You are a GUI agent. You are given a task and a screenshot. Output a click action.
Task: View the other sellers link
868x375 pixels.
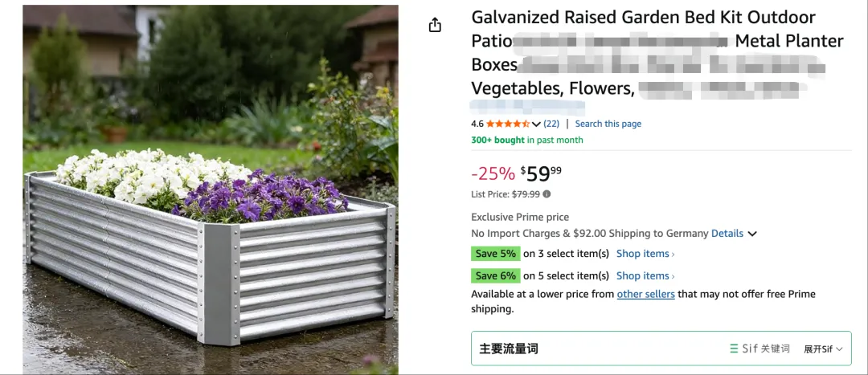[645, 294]
